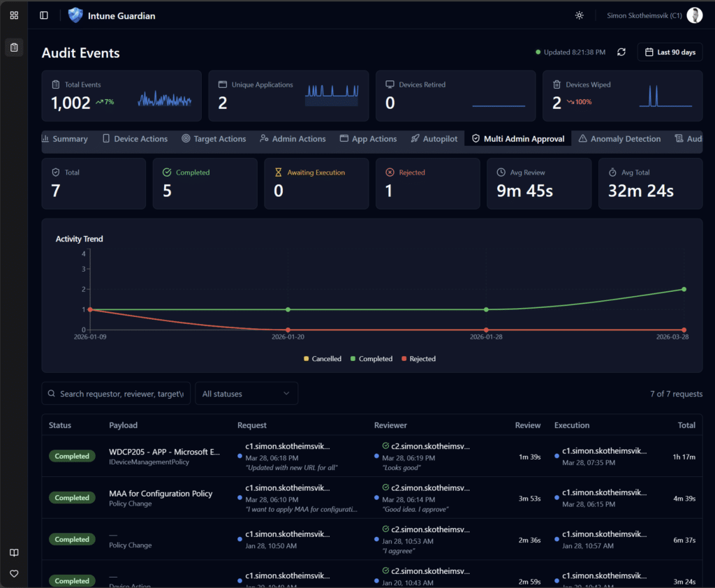Image resolution: width=715 pixels, height=588 pixels.
Task: Click the Rejected count card
Action: coord(427,184)
